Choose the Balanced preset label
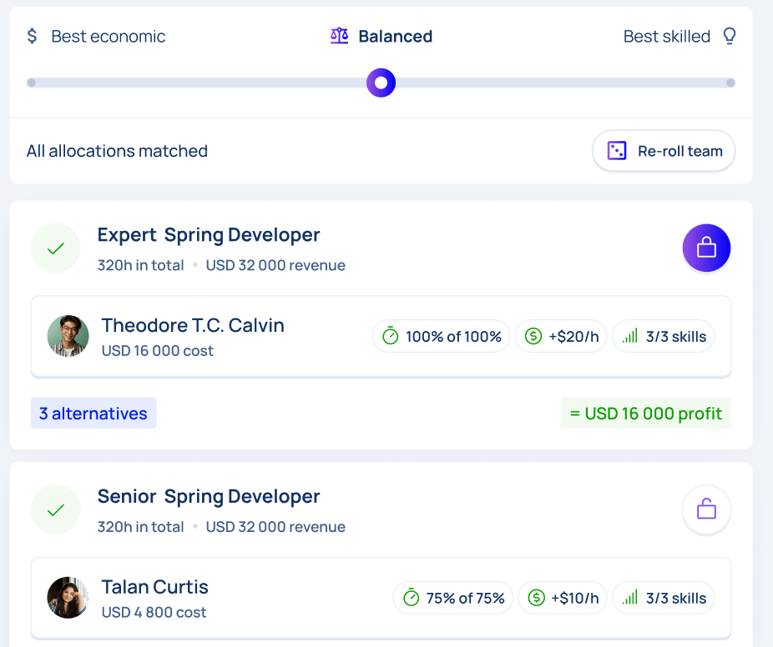The width and height of the screenshot is (773, 647). point(395,36)
